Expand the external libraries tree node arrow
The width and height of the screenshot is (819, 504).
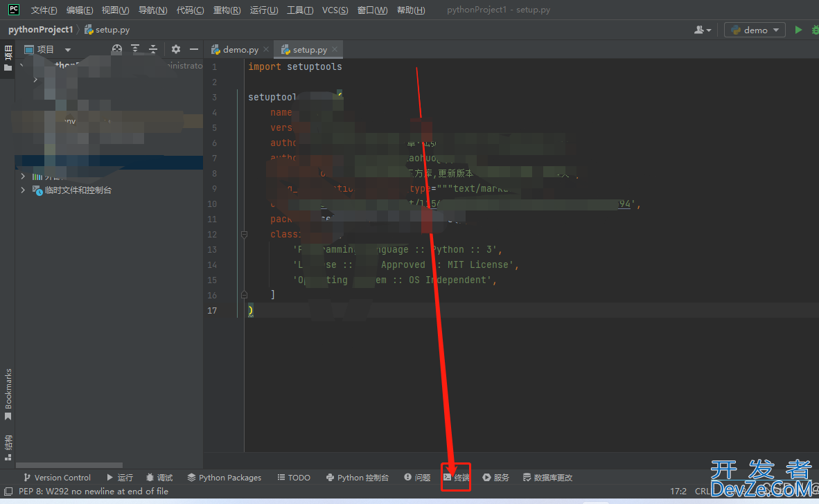point(23,177)
